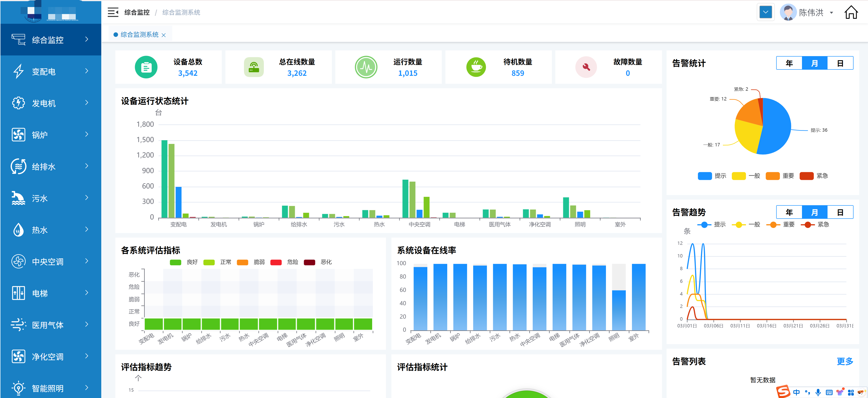This screenshot has height=398, width=868.
Task: Close the 综合监测系统 tab
Action: tap(164, 35)
